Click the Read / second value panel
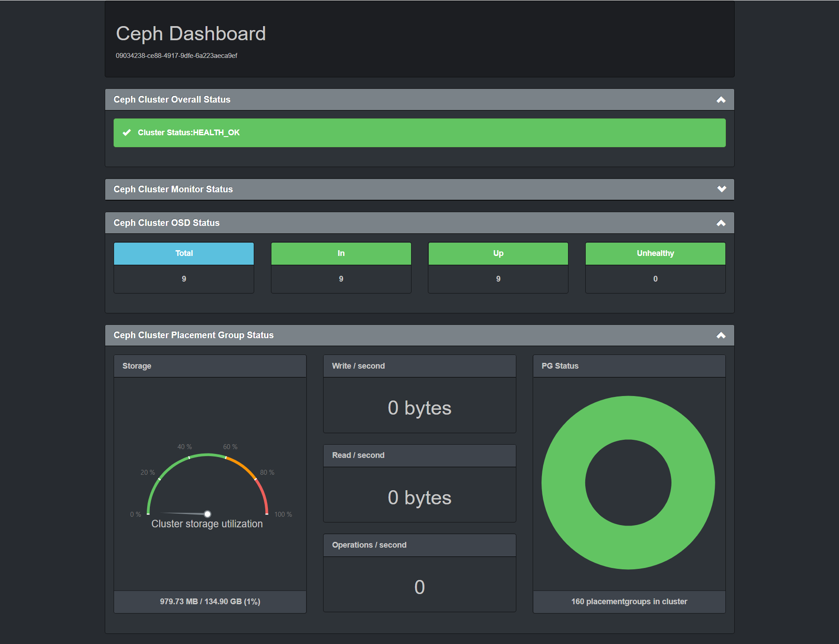839x644 pixels. [419, 497]
